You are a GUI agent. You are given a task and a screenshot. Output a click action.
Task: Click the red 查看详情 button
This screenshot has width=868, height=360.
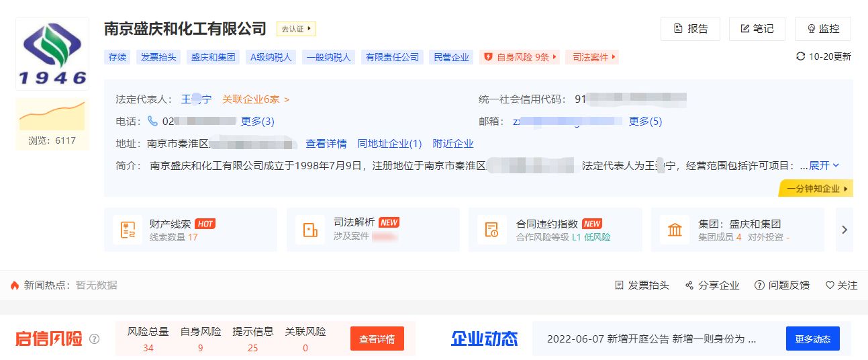[x=377, y=339]
